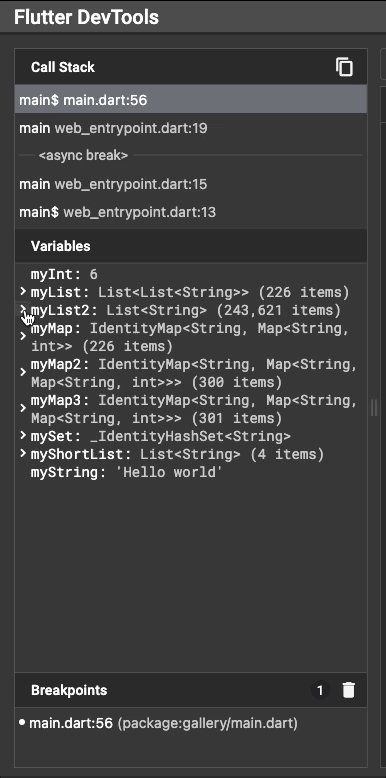
Task: Copy the call stack to clipboard
Action: 344,67
